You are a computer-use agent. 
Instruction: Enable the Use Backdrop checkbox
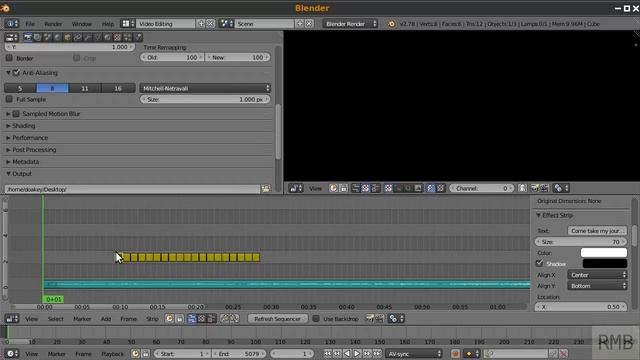pos(316,319)
